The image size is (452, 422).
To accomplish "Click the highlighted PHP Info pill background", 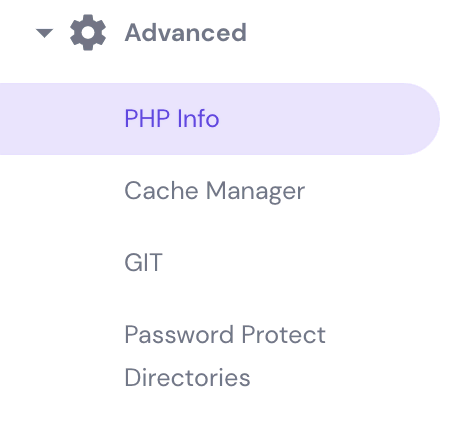I will (220, 119).
